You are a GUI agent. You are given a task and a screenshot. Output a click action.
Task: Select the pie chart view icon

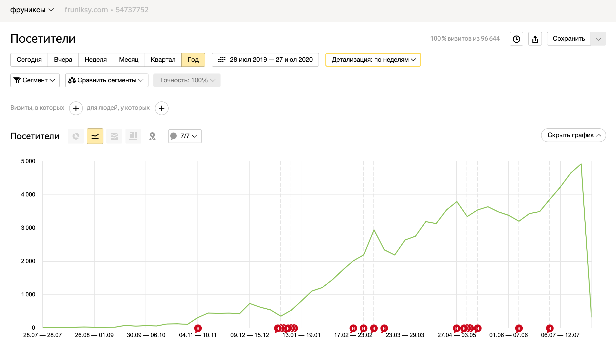[x=75, y=136]
